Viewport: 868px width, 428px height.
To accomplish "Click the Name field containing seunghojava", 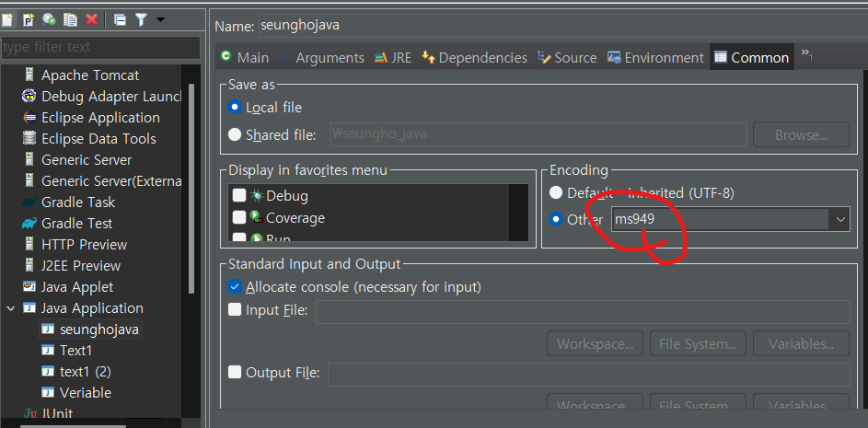I will 561,26.
